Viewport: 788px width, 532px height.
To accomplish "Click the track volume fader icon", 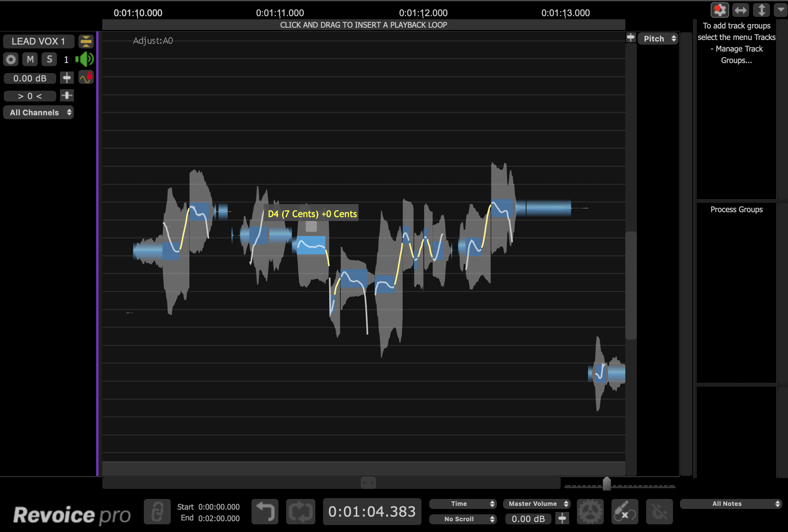I will 67,78.
